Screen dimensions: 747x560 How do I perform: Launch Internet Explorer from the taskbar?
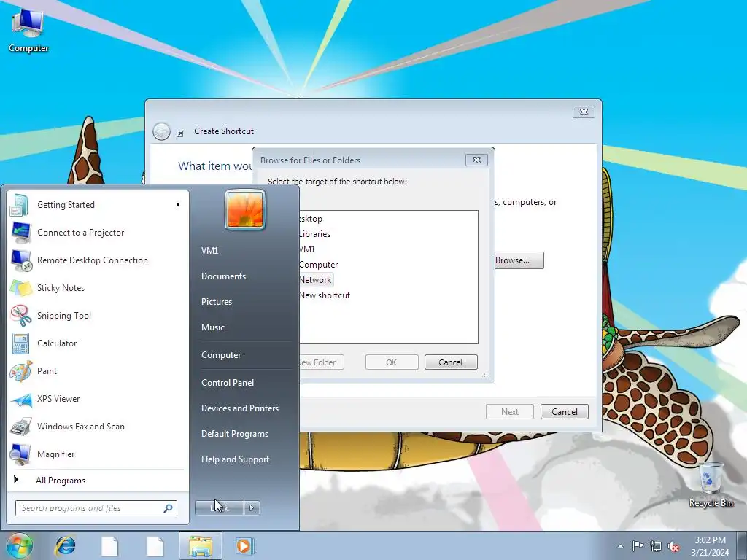(65, 545)
